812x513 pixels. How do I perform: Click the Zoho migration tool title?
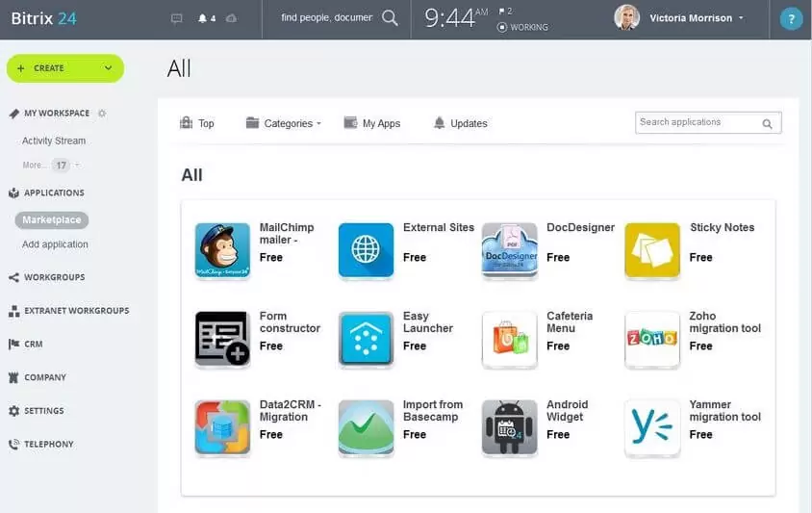point(725,322)
